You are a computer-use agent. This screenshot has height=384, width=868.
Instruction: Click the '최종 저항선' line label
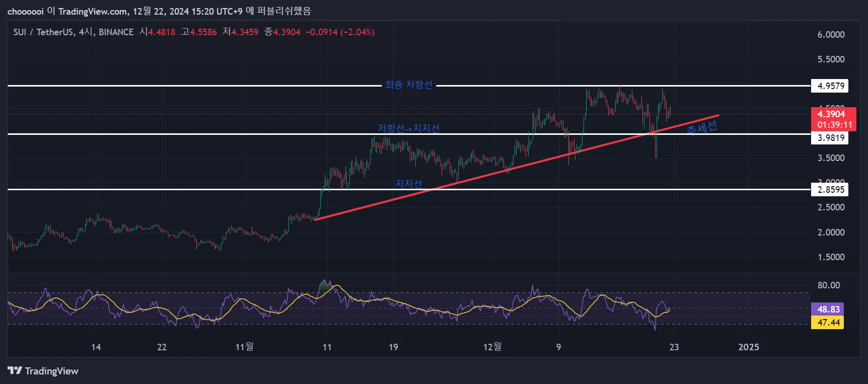pyautogui.click(x=409, y=85)
